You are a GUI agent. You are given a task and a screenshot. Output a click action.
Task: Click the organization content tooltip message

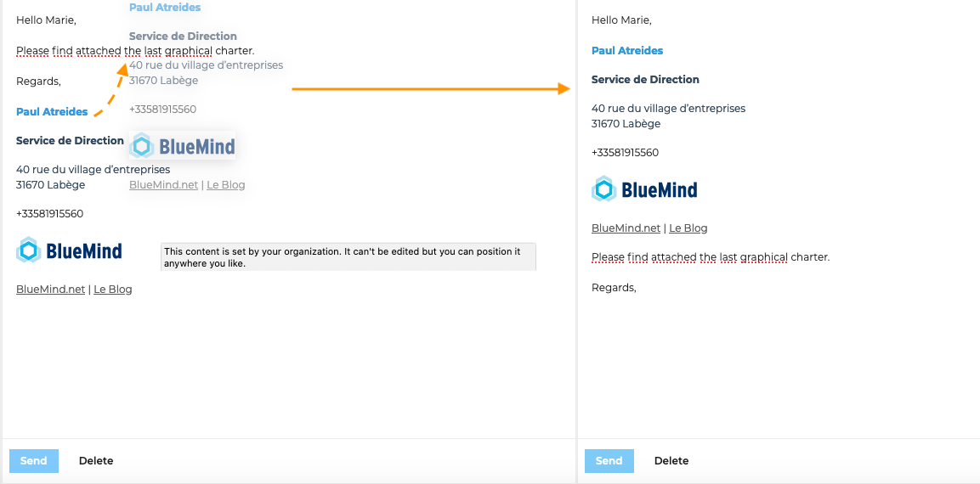tap(348, 256)
